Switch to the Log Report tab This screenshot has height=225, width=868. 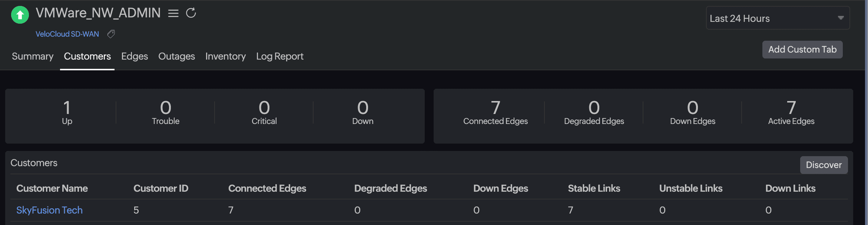click(279, 56)
